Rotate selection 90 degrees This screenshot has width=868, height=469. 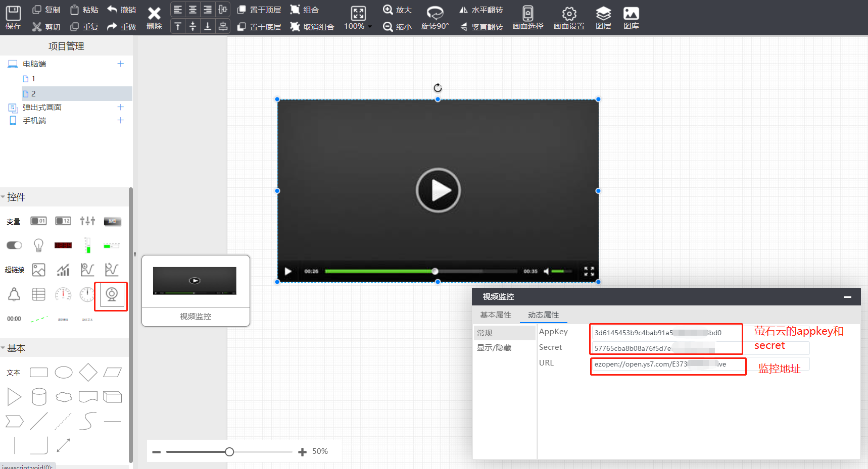435,18
